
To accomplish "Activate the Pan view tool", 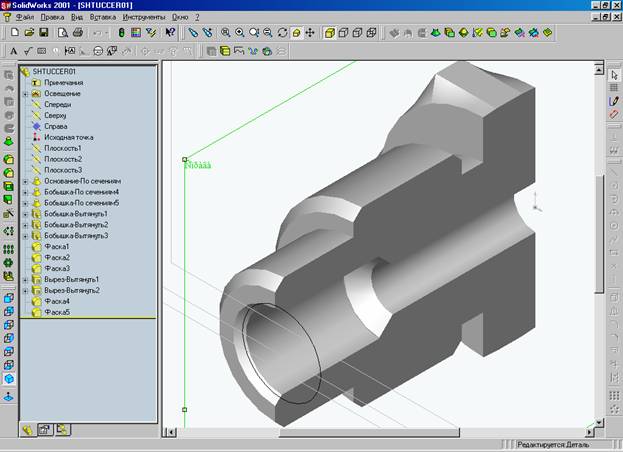I will click(310, 33).
